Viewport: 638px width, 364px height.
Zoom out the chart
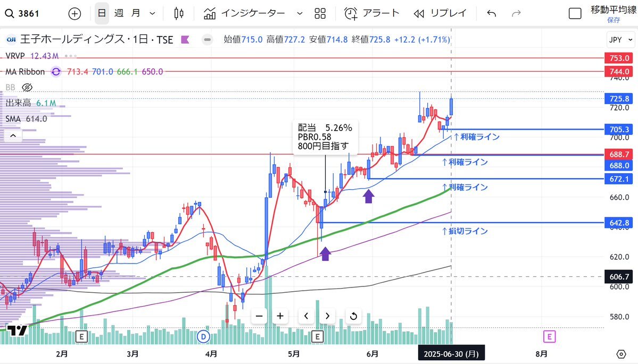(259, 316)
